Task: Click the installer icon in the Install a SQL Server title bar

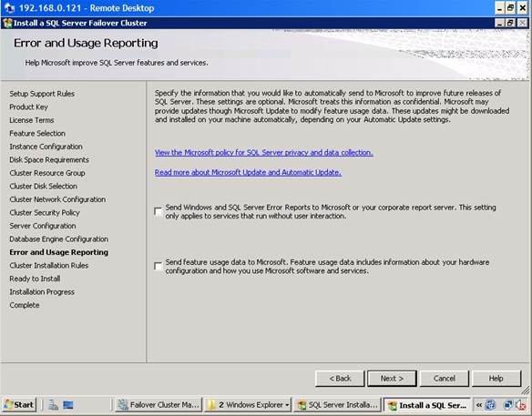Action: [7, 23]
